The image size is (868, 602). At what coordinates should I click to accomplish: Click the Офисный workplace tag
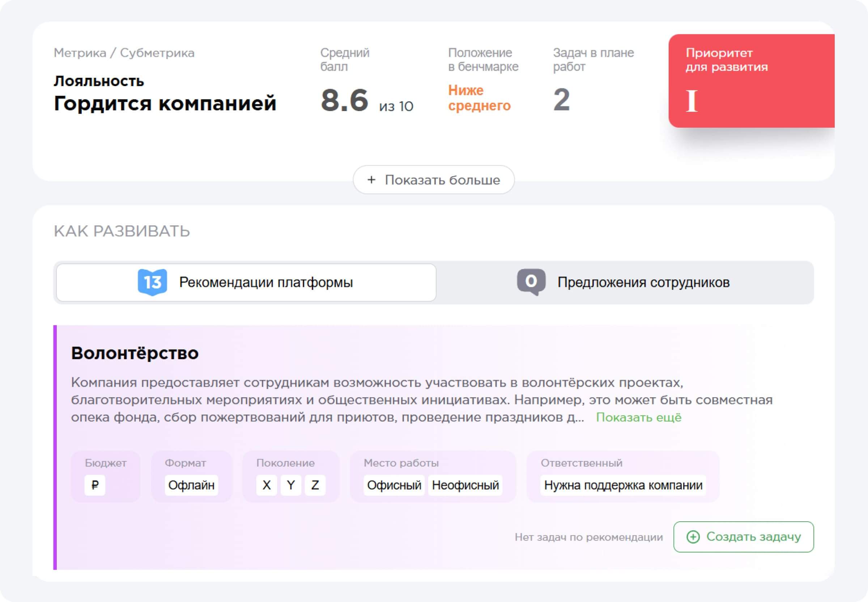tap(394, 485)
